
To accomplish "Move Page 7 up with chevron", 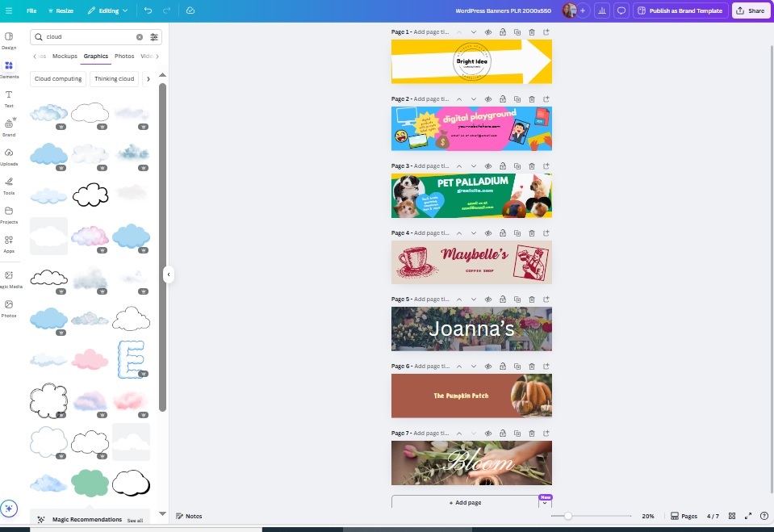I will [x=459, y=434].
